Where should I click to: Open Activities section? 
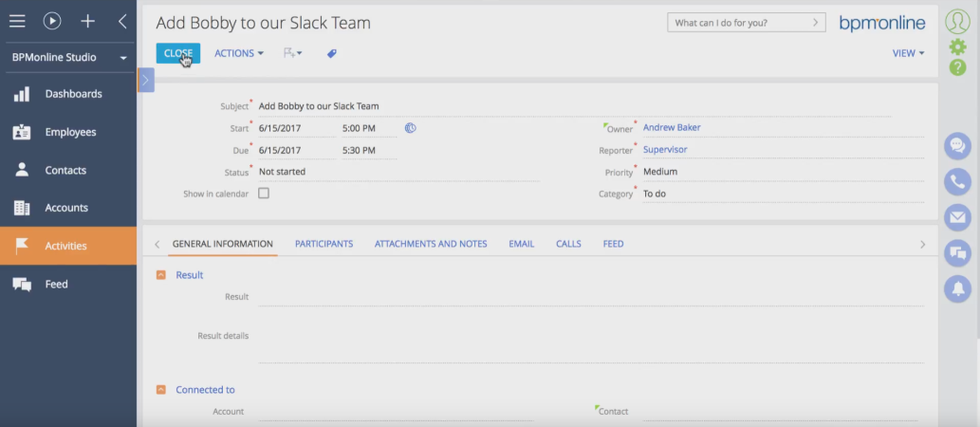click(x=68, y=246)
